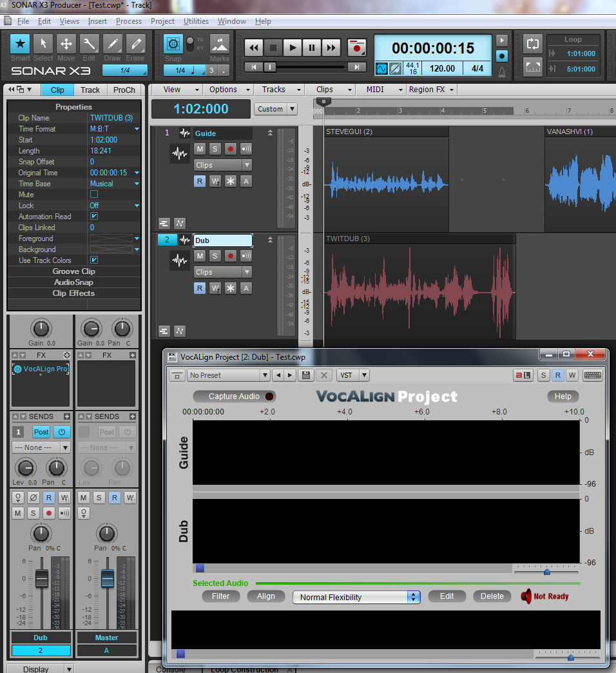The width and height of the screenshot is (616, 673).
Task: Mute the Guide track
Action: pyautogui.click(x=200, y=149)
